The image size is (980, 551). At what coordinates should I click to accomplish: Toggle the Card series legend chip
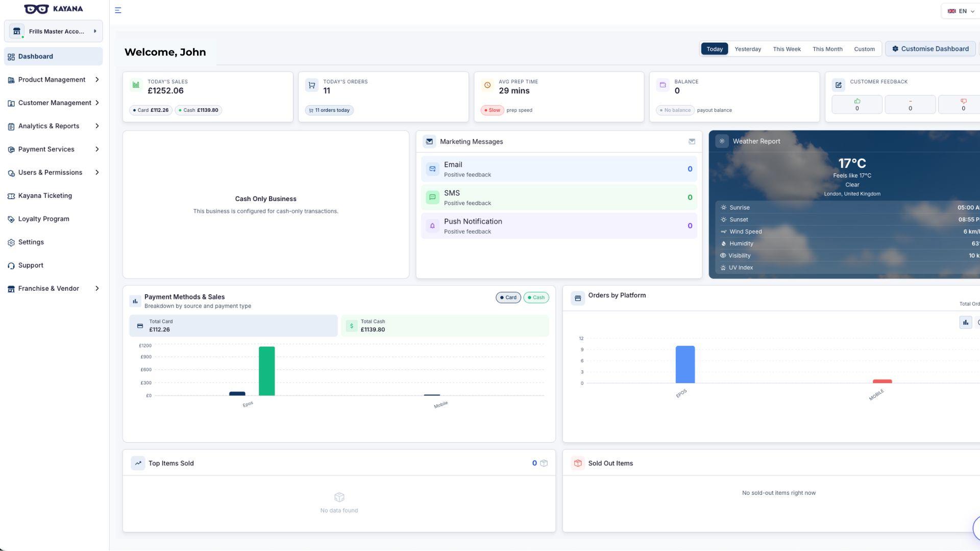(x=508, y=297)
